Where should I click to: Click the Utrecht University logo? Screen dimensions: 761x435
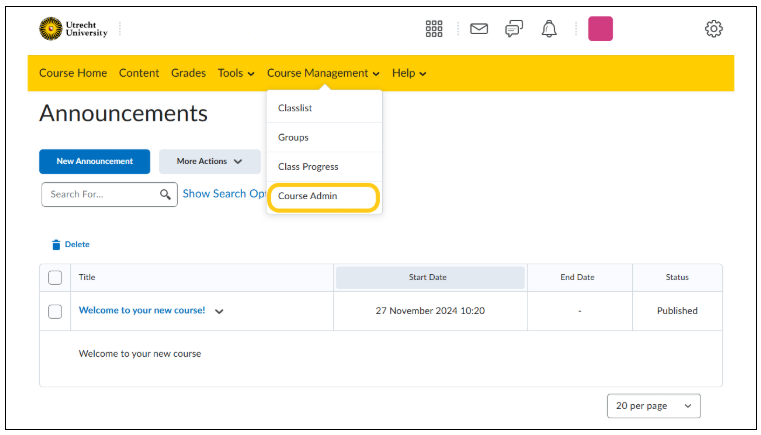pos(73,29)
